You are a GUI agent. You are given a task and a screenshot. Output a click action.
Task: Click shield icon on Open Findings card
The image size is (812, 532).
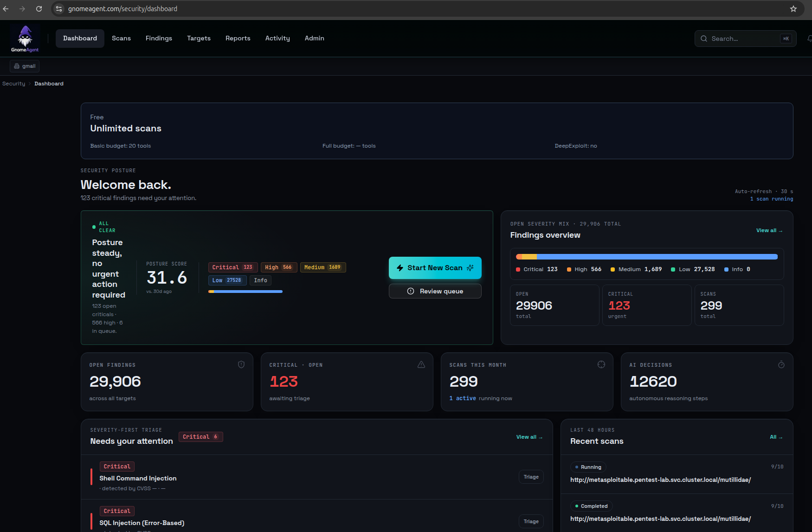[241, 365]
